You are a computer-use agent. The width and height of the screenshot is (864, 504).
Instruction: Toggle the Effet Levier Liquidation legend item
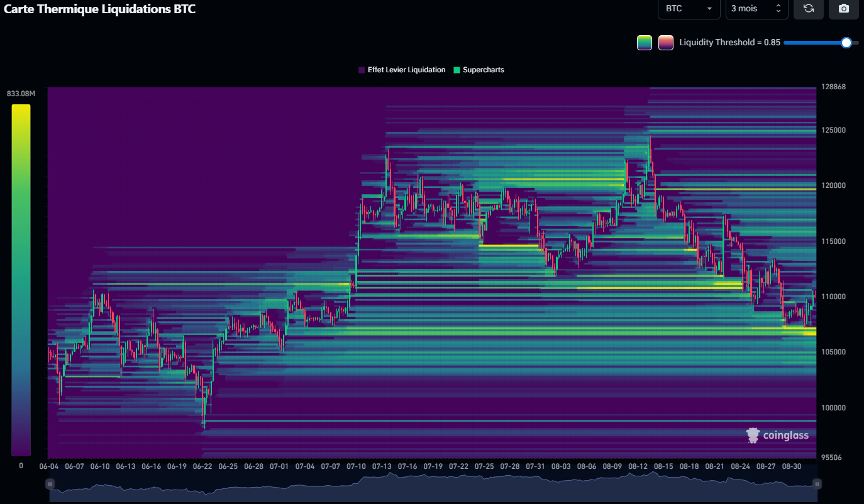(x=401, y=70)
